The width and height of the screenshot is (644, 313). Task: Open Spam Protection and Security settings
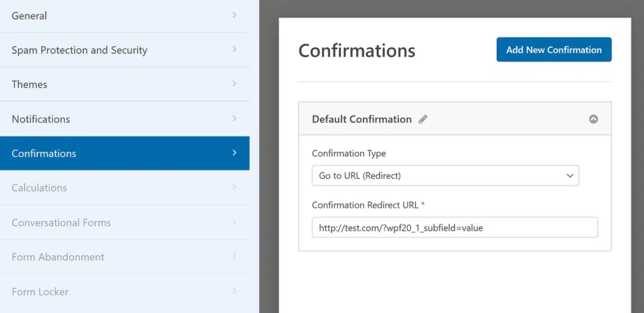pyautogui.click(x=125, y=50)
